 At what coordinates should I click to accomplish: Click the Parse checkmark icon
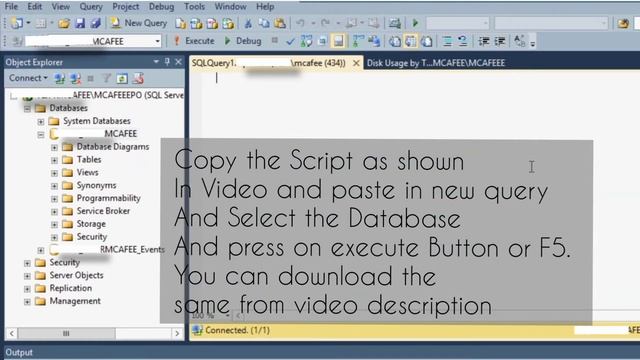290,41
